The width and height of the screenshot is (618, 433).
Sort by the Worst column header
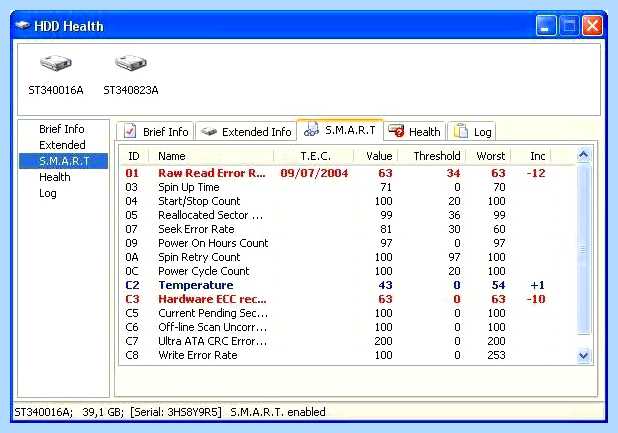488,156
